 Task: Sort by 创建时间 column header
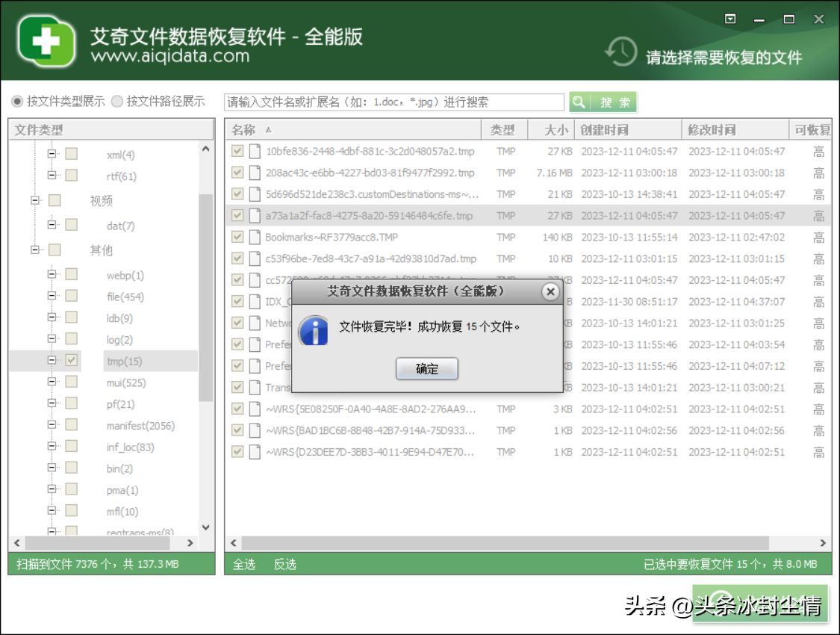pyautogui.click(x=629, y=130)
